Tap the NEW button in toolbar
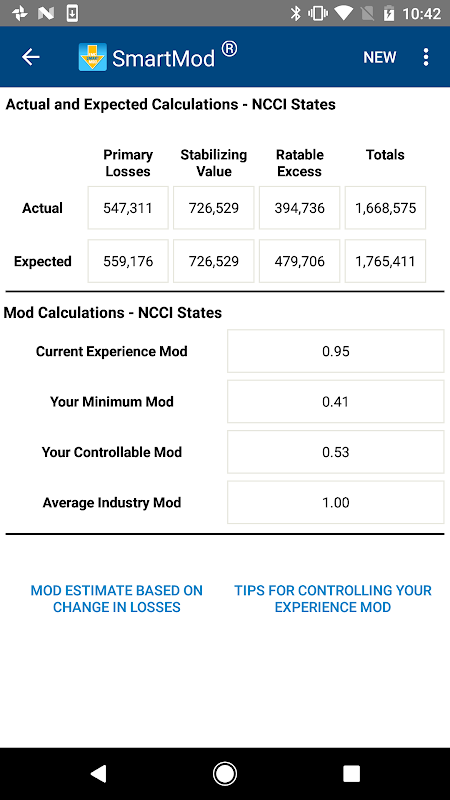 coord(380,57)
